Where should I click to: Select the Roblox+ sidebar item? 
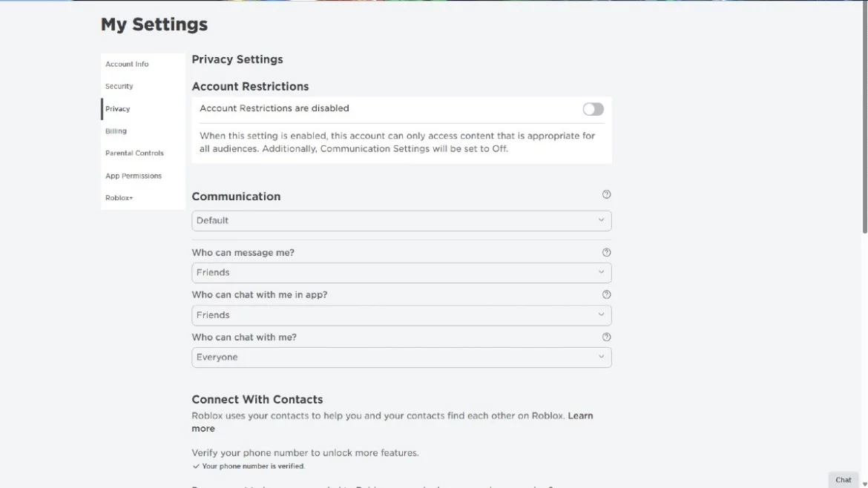119,198
